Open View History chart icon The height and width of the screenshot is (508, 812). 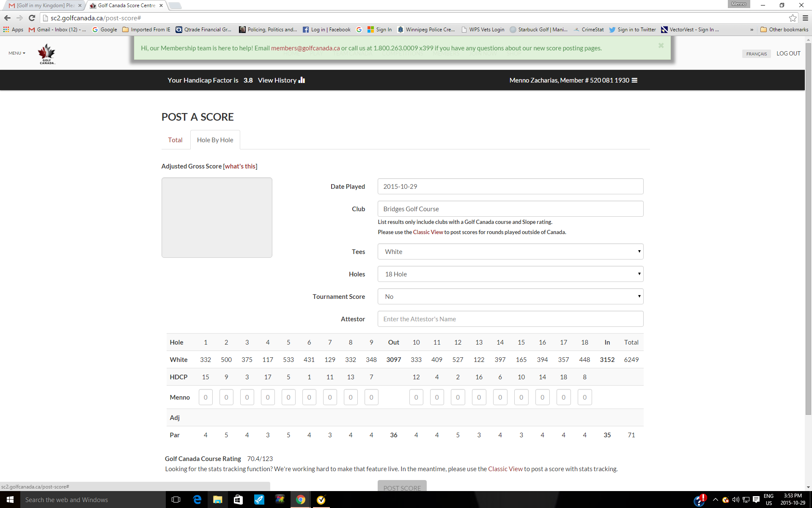coord(302,80)
